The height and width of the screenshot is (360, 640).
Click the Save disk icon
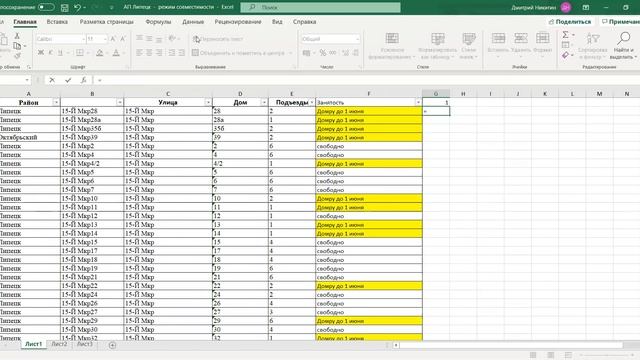[64, 7]
